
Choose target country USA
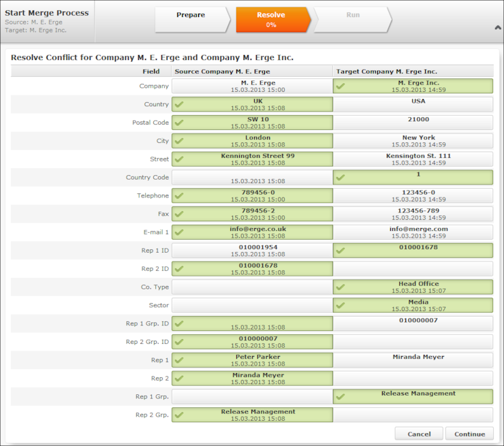tap(413, 104)
